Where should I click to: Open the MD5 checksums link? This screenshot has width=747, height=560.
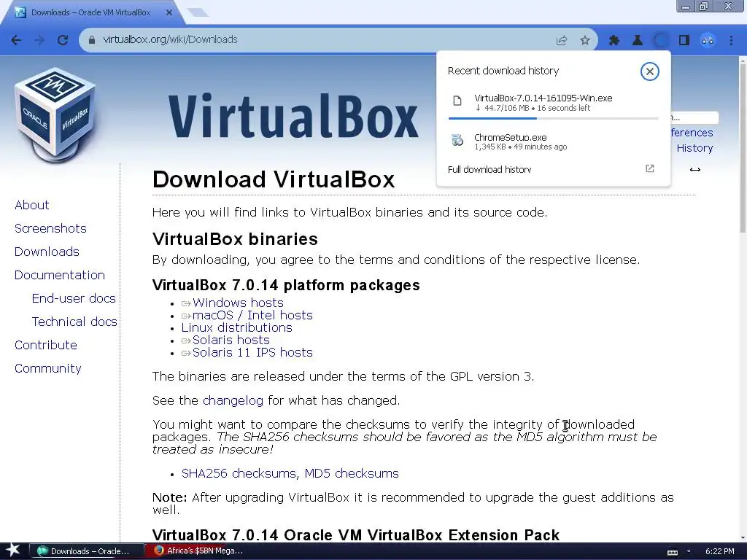[352, 473]
